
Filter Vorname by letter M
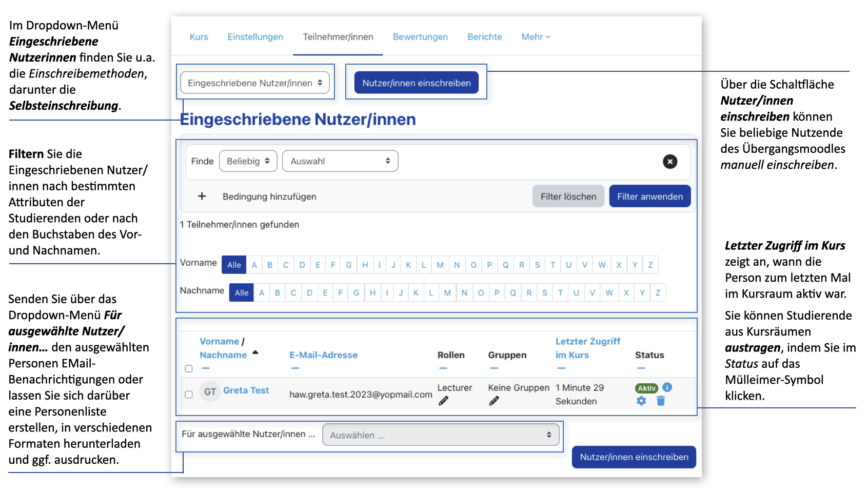pos(440,265)
